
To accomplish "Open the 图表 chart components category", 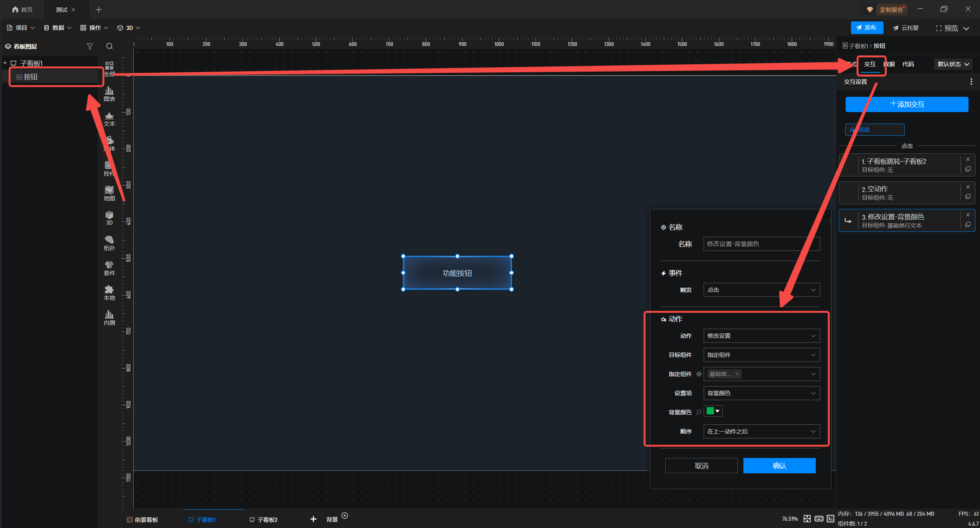I will (x=109, y=94).
